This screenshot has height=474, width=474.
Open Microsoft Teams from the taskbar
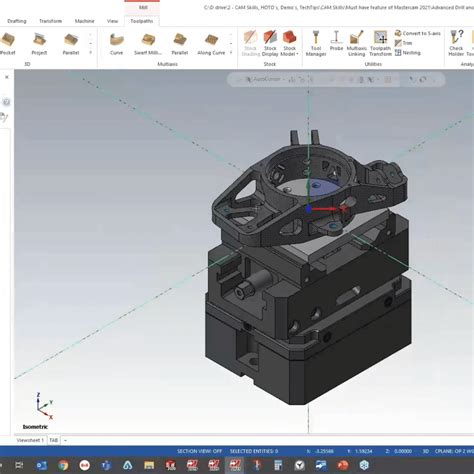(106, 465)
